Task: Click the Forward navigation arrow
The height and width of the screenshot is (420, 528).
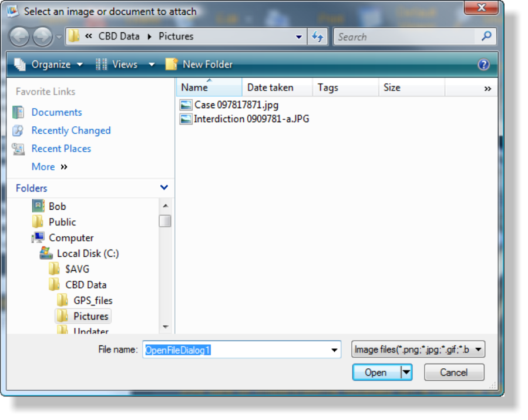Action: pos(42,36)
